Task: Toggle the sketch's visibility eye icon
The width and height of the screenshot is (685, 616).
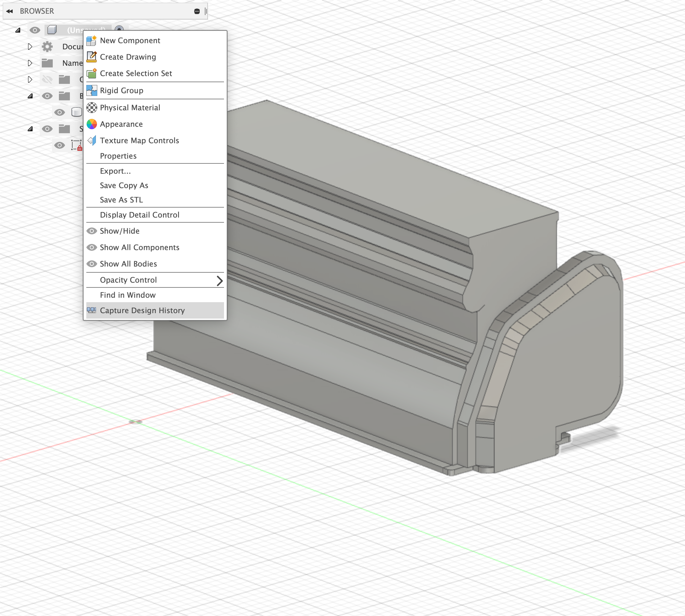Action: [60, 145]
